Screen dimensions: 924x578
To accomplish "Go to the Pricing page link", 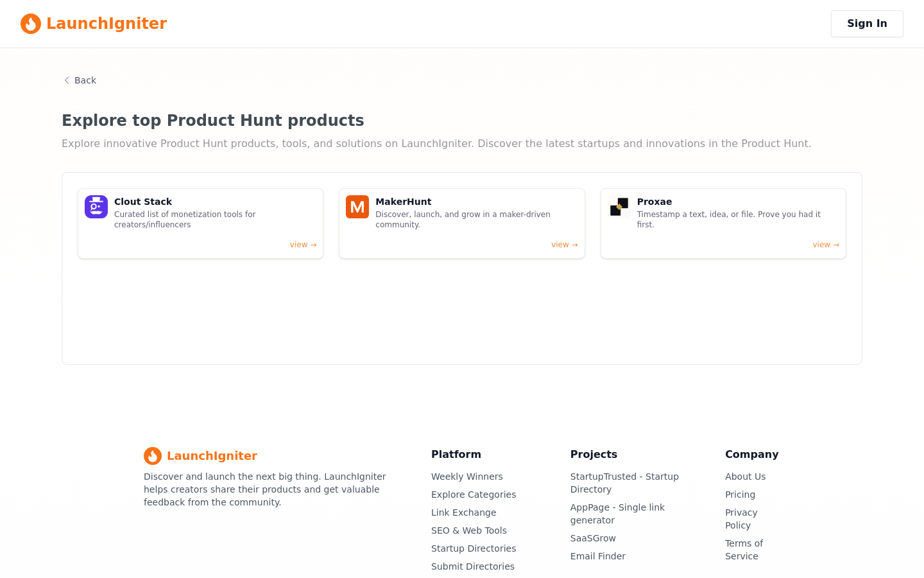I will [x=740, y=495].
